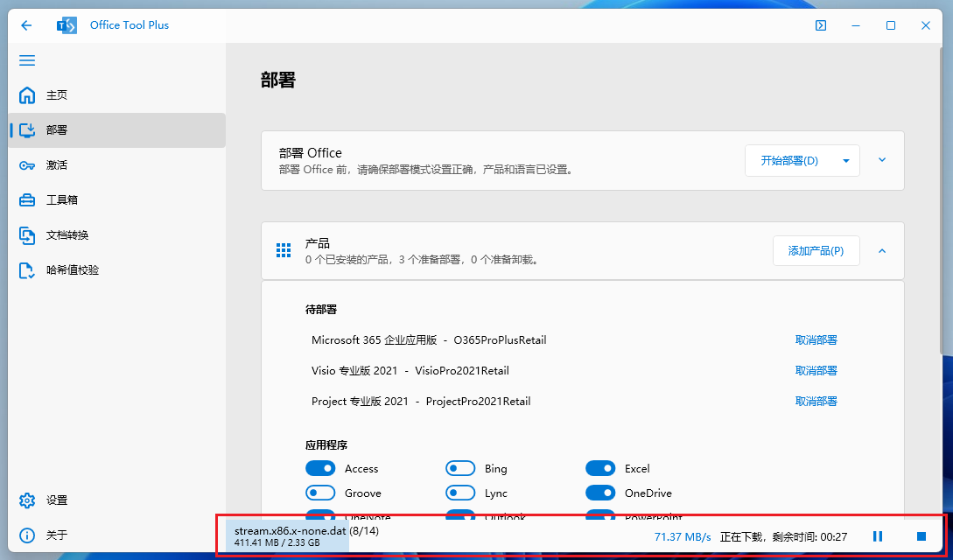Minimize the Office Tool Plus window
Screen dimensions: 953x560
[856, 25]
